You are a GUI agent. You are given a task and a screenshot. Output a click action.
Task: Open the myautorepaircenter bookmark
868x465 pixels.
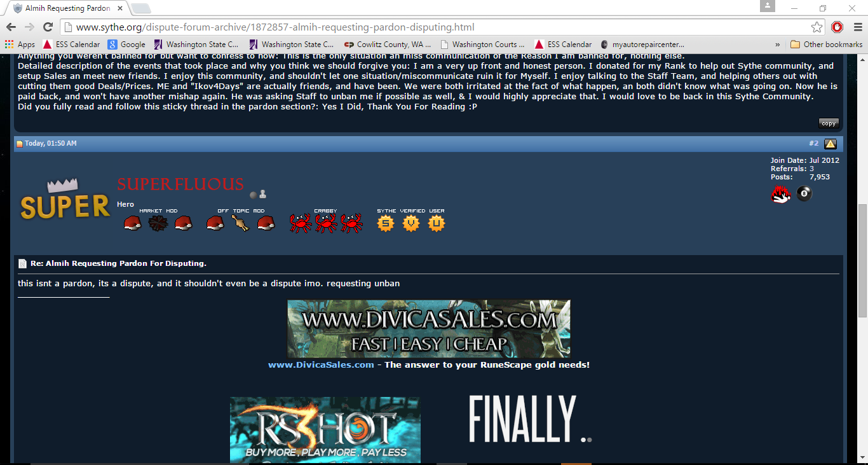pyautogui.click(x=642, y=45)
